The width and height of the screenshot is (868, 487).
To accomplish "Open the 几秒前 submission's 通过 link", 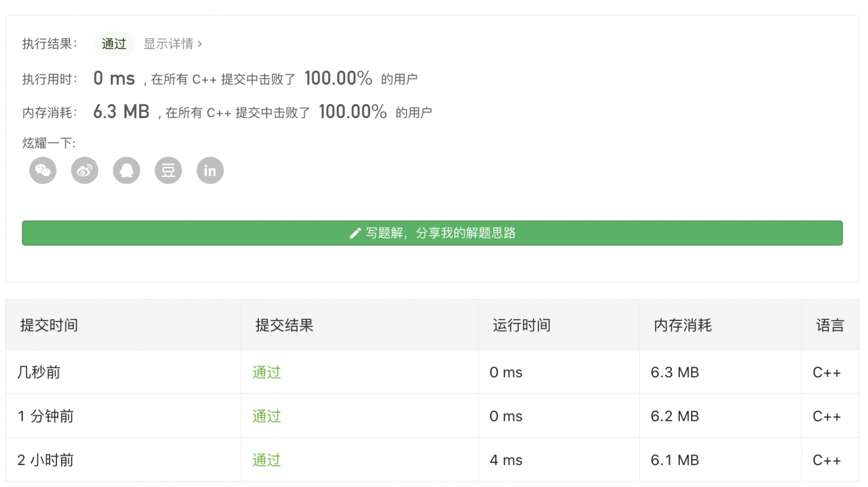I will [267, 372].
